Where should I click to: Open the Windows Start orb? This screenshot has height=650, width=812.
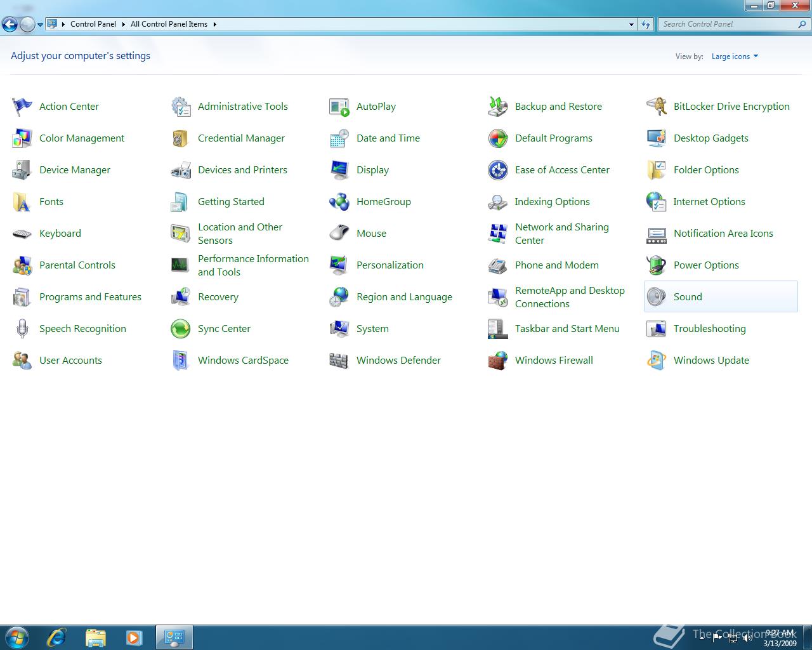click(x=17, y=637)
